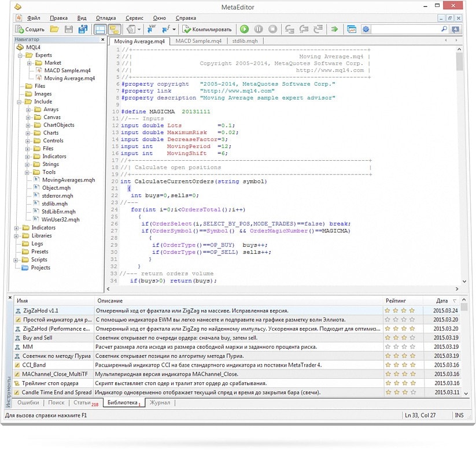Expand the Scripts folder tree node

click(17, 260)
